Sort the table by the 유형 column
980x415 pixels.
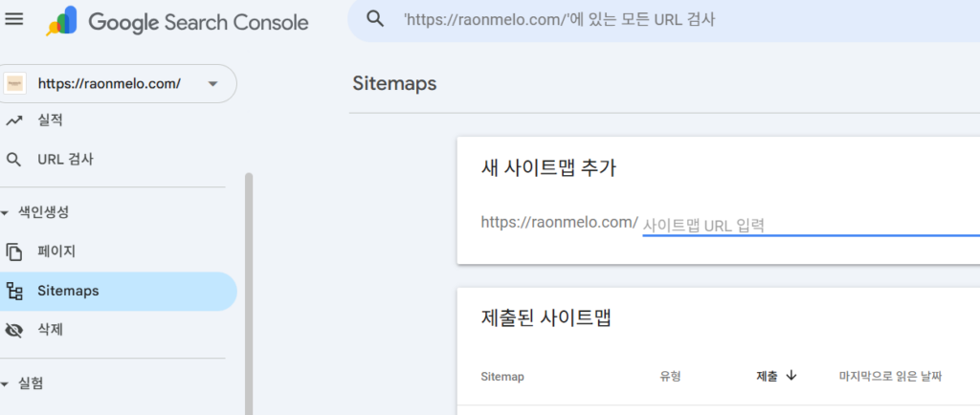tap(670, 376)
